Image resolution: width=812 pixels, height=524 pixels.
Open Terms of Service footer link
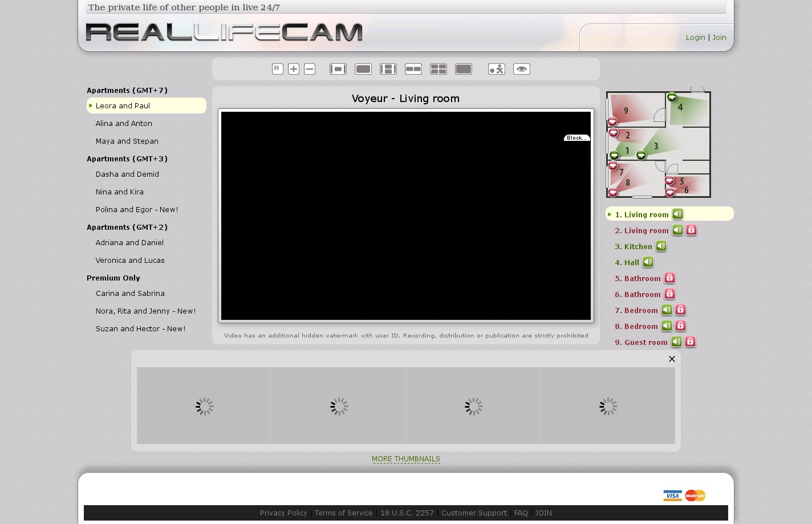(343, 513)
